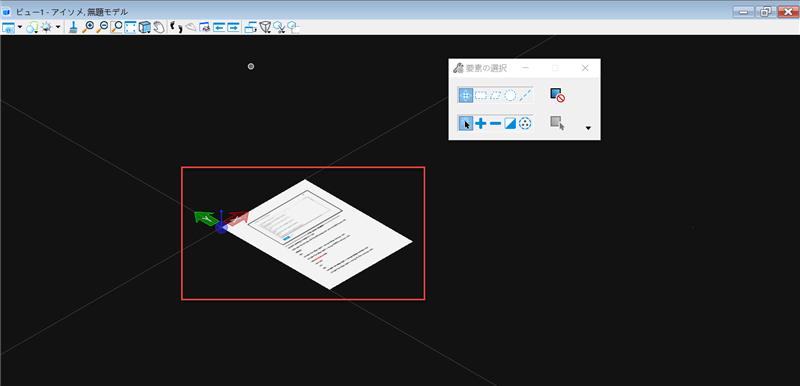Select the Block selection method

pyautogui.click(x=481, y=95)
